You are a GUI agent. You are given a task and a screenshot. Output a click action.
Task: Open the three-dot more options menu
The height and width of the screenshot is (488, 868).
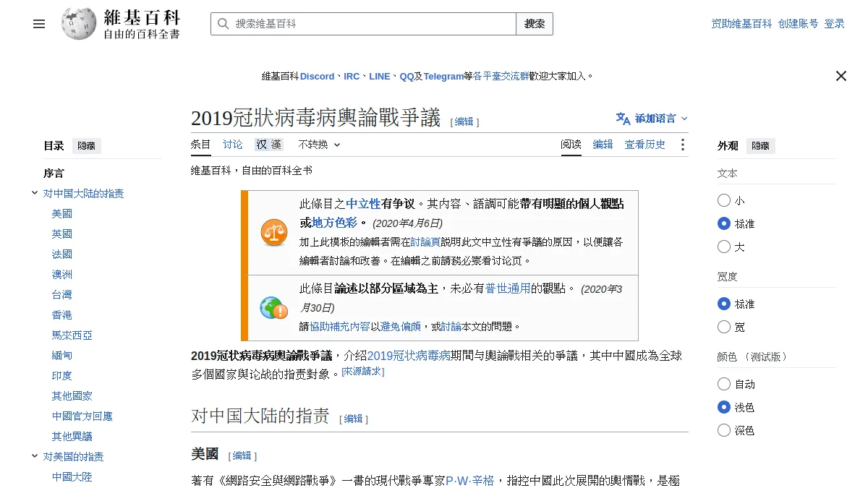[682, 145]
